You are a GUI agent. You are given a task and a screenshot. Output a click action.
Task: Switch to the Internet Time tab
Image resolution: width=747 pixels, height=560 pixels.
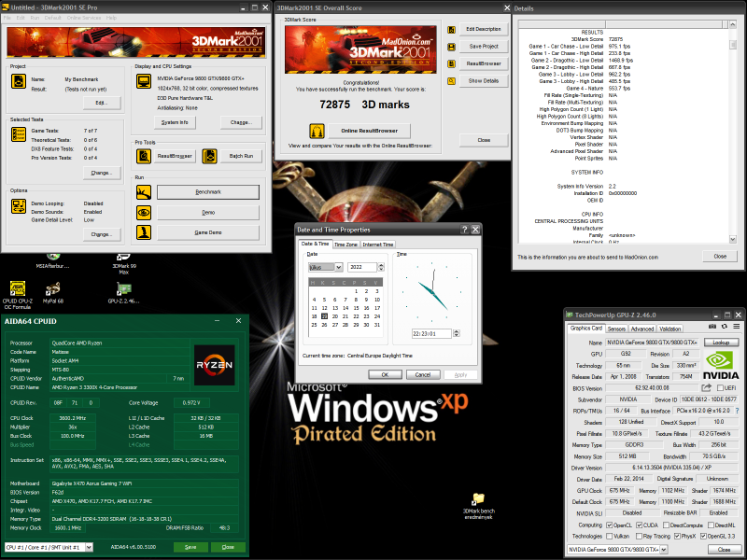(378, 245)
